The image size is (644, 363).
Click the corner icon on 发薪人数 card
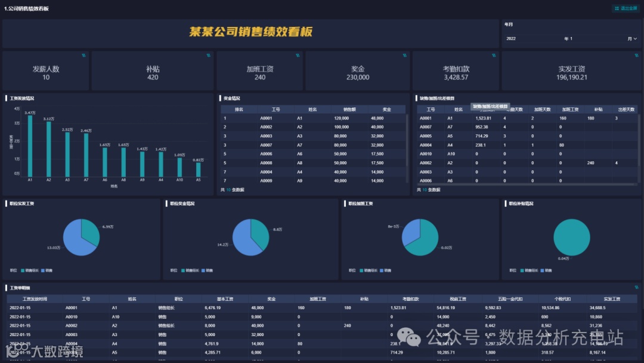point(83,56)
